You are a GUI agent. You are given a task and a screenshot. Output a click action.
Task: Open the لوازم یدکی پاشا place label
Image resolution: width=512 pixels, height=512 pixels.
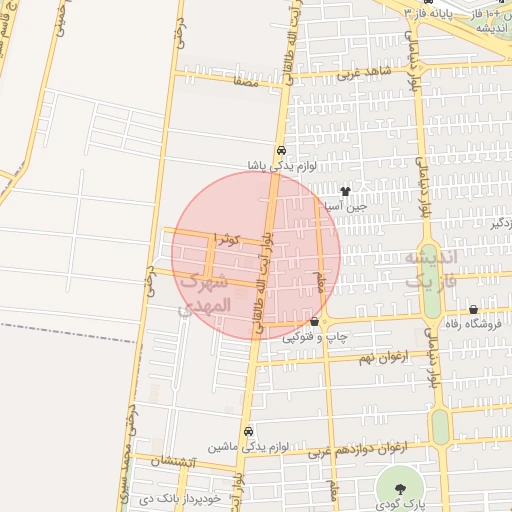282,166
